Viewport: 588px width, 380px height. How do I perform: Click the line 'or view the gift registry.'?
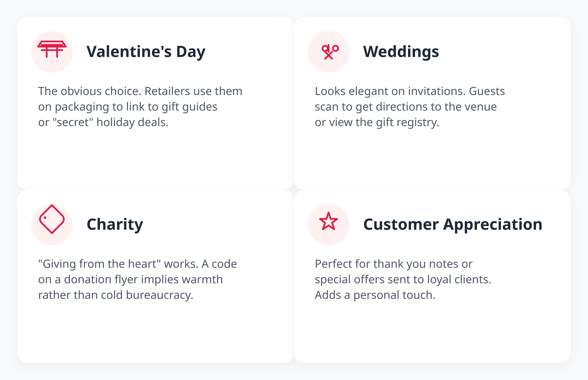[x=377, y=122]
